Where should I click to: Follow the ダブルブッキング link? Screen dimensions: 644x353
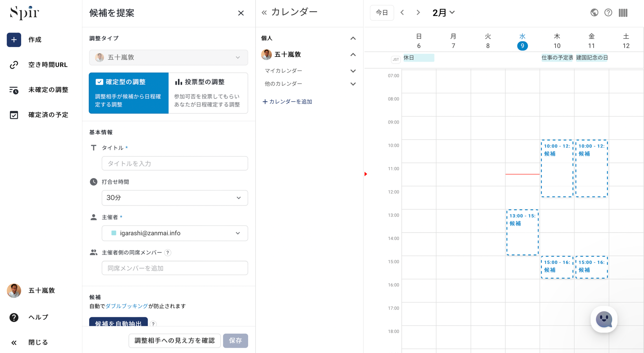point(126,306)
